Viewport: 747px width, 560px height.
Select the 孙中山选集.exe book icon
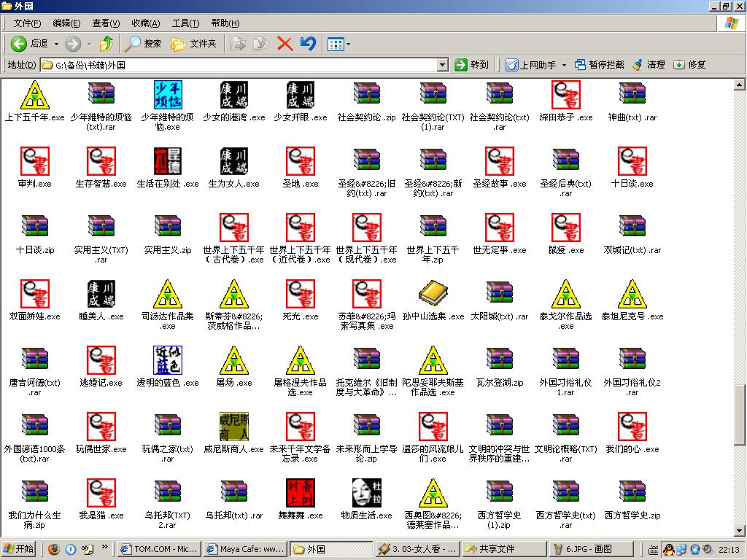[433, 295]
